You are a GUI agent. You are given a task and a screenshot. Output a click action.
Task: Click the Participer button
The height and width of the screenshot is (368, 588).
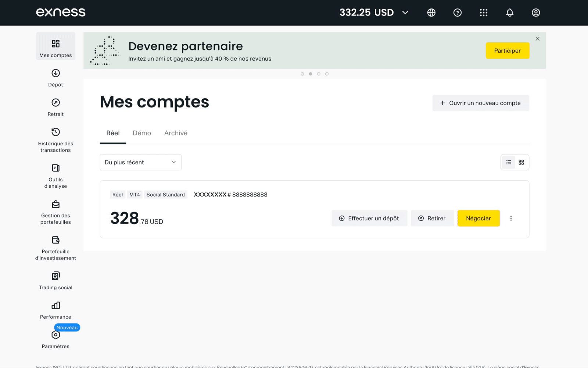tap(508, 51)
